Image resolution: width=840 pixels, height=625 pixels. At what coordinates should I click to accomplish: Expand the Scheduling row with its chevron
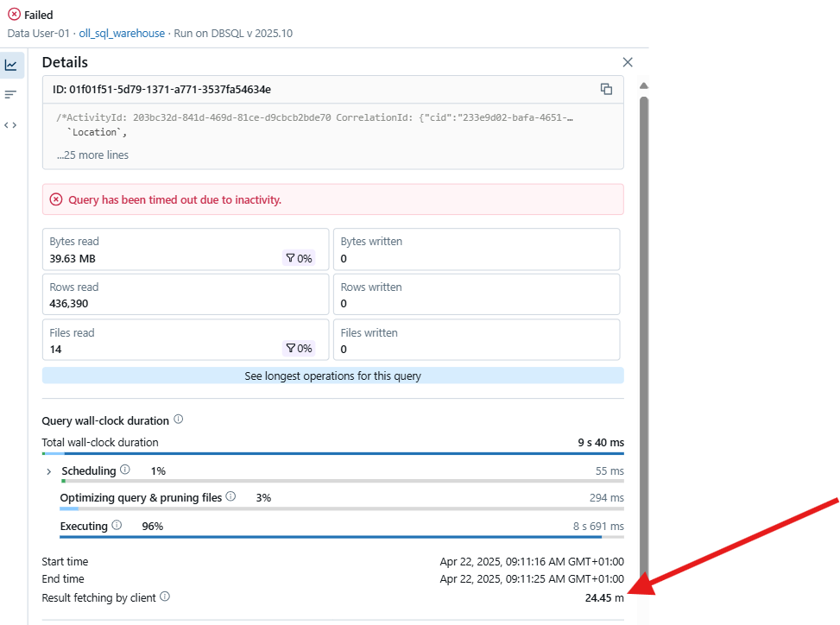(x=48, y=470)
